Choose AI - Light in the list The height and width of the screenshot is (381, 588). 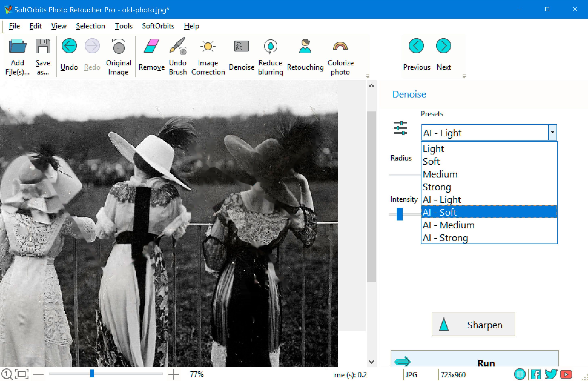point(489,199)
